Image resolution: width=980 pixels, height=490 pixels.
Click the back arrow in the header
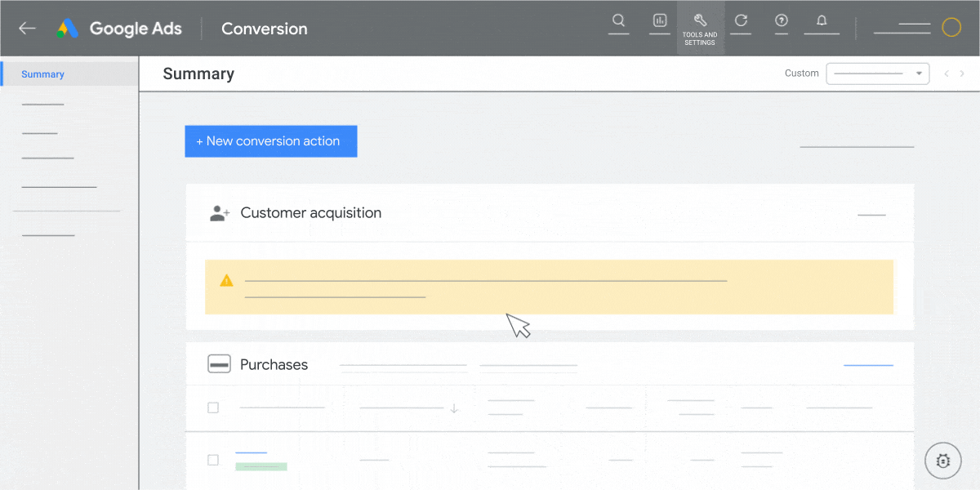28,29
